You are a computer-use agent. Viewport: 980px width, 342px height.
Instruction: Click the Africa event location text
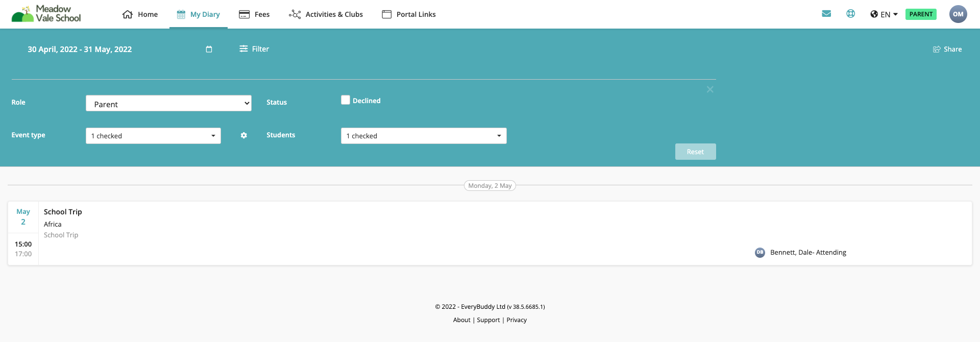pos(53,224)
